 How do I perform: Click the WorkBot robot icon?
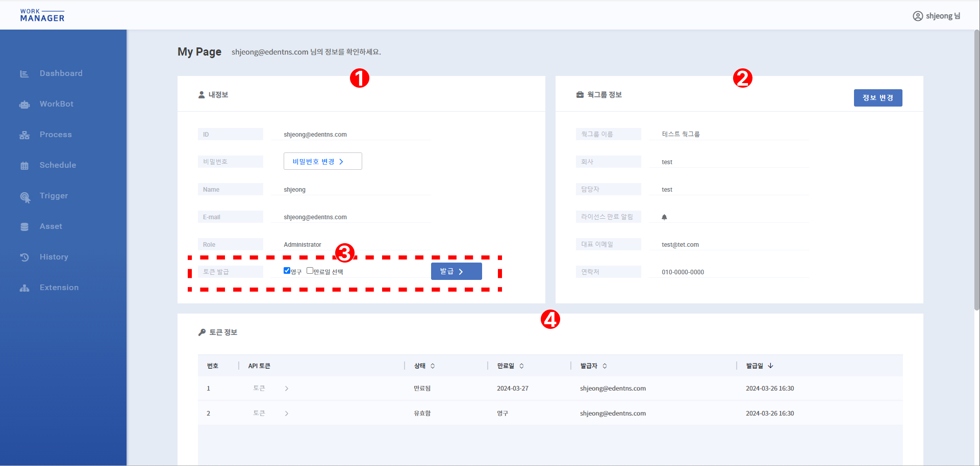pos(24,105)
